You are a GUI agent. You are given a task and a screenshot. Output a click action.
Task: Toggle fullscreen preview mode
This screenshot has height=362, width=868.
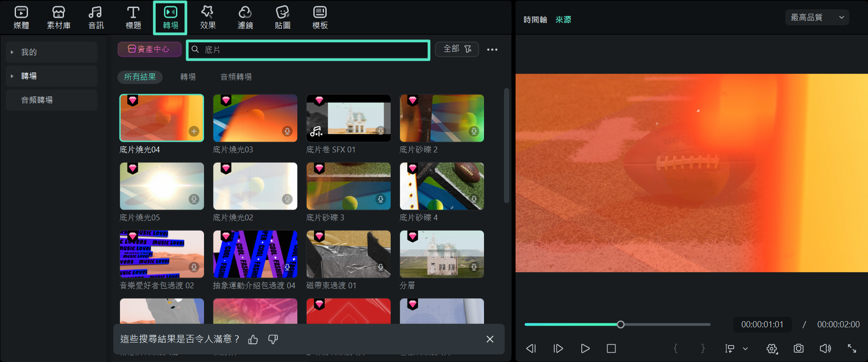point(852,349)
